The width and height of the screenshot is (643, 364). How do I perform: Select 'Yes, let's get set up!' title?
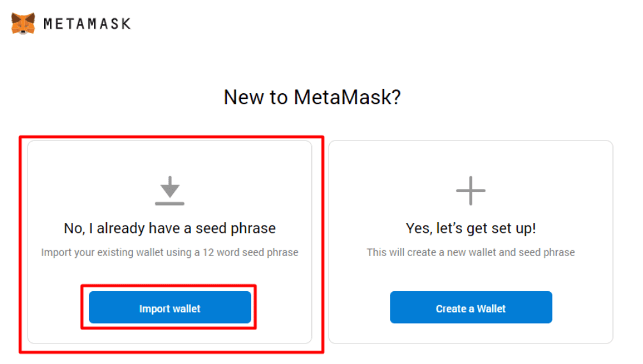pyautogui.click(x=470, y=228)
